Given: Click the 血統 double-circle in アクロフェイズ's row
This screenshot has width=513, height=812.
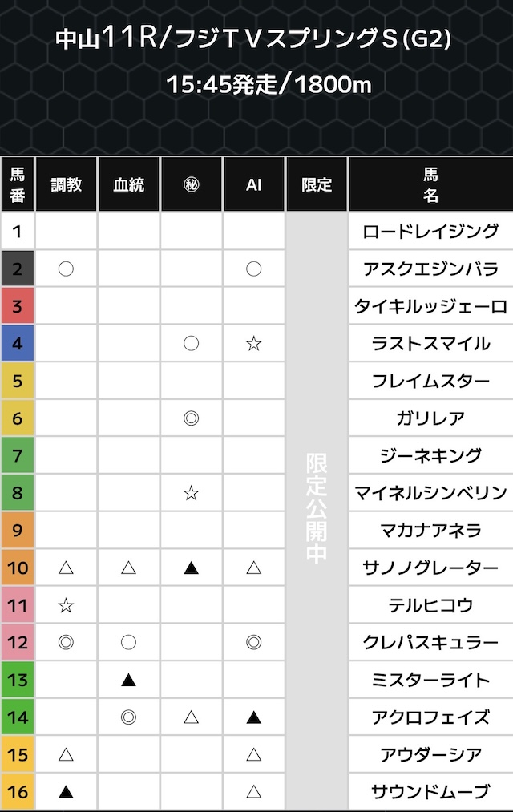Looking at the screenshot, I should click(x=128, y=717).
